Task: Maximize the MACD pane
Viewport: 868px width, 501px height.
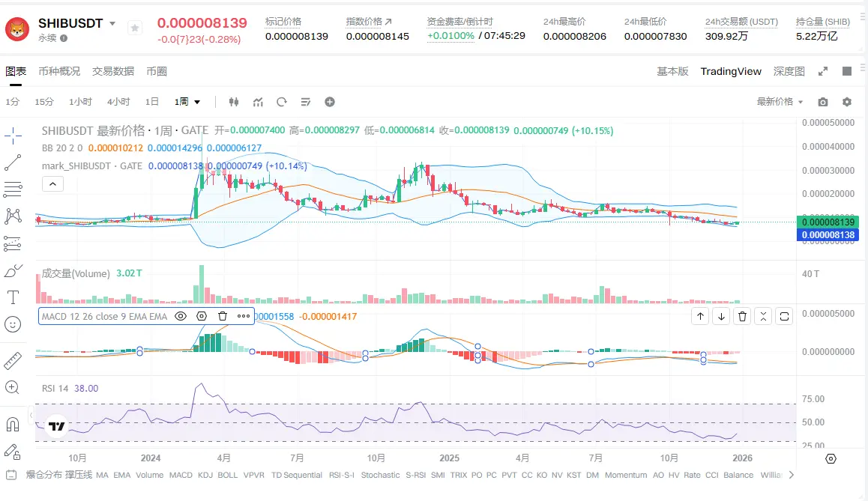Action: coord(784,316)
